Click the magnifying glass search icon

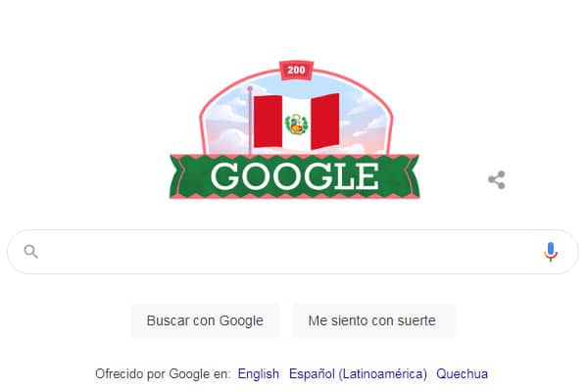tap(30, 252)
